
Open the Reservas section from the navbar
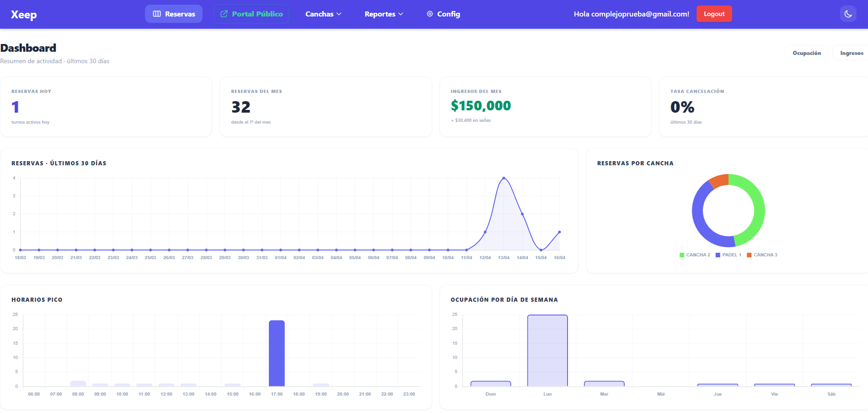174,14
